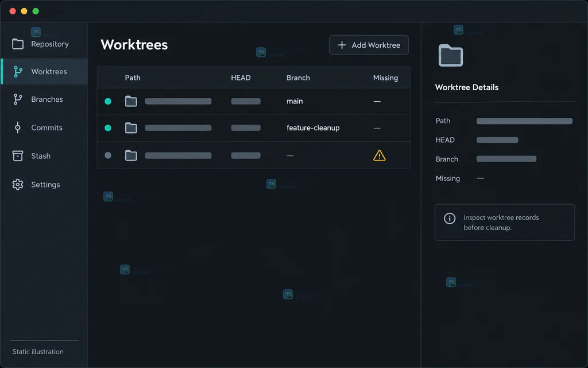Open the Repository section in sidebar
588x368 pixels.
44,44
